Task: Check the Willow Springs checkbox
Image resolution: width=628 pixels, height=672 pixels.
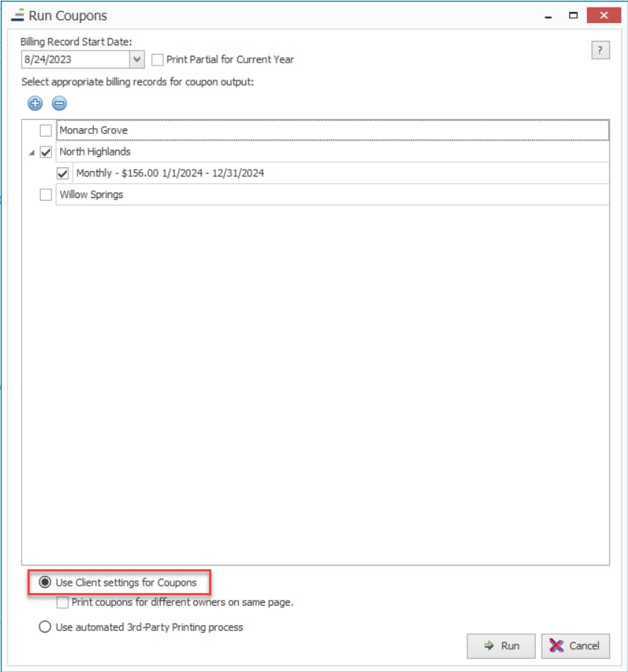Action: (x=46, y=194)
